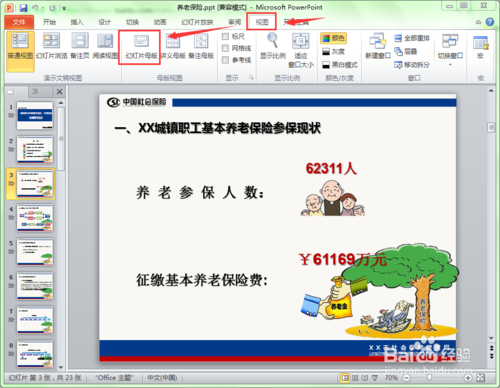Click Cascade windows (层叠)
This screenshot has width=500, height=388.
click(x=406, y=51)
